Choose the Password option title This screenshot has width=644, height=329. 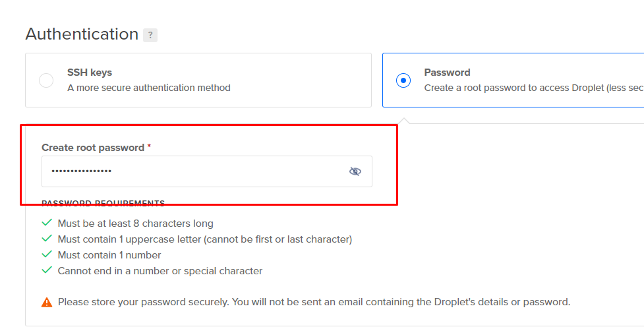(x=447, y=73)
